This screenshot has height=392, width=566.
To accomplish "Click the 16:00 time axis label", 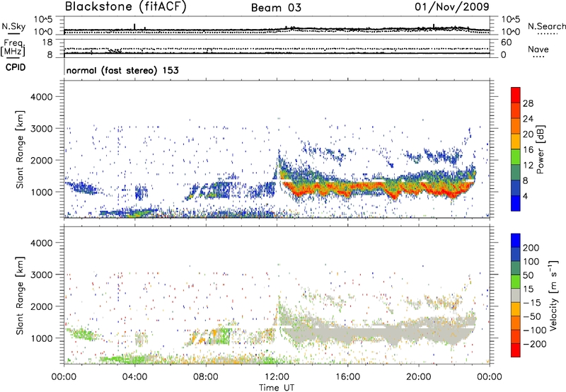I will point(347,377).
